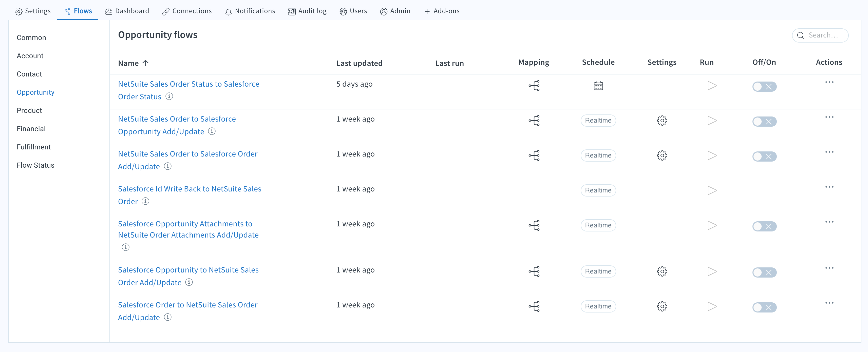Open settings for Salesforce Order to NetSuite Sales Order

662,306
